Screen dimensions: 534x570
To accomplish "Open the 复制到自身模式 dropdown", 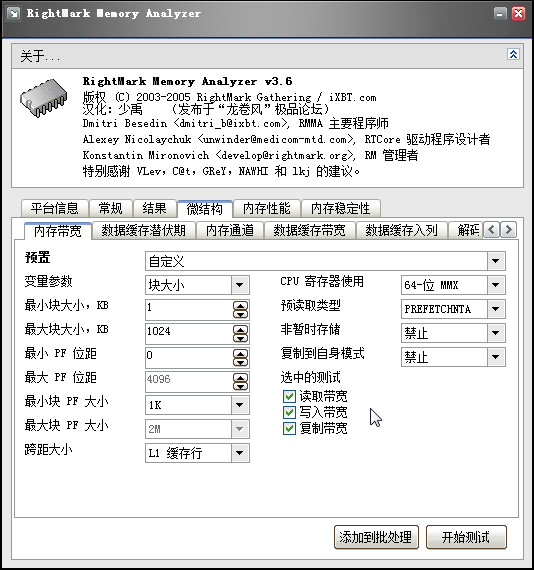I will tap(453, 357).
